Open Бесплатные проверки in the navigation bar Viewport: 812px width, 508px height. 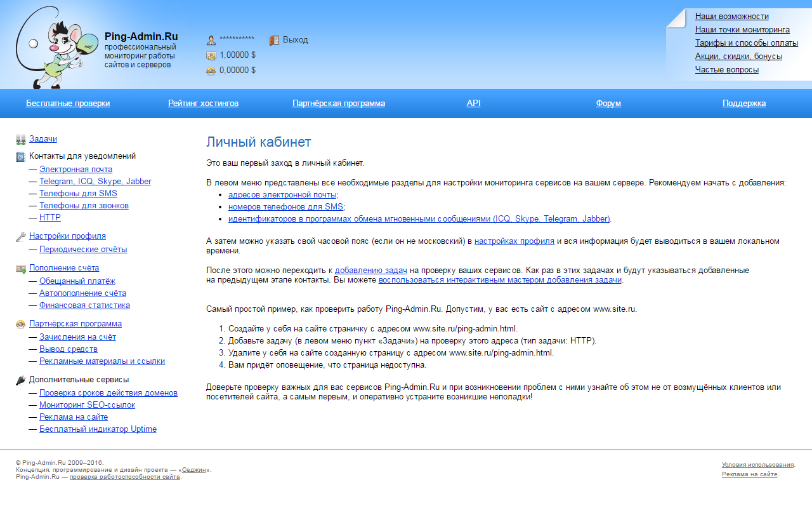68,104
